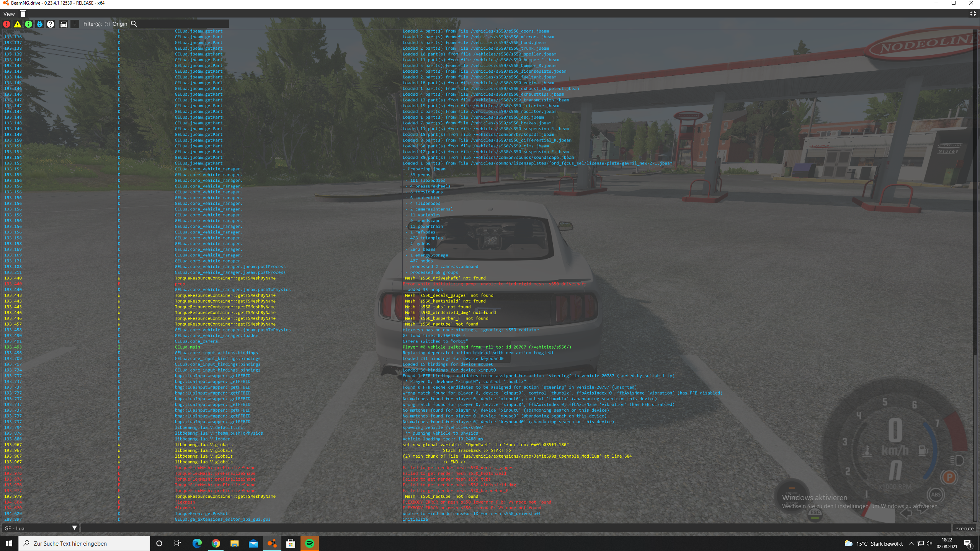
Task: Select log line "- 426 triangles"
Action: pos(424,238)
